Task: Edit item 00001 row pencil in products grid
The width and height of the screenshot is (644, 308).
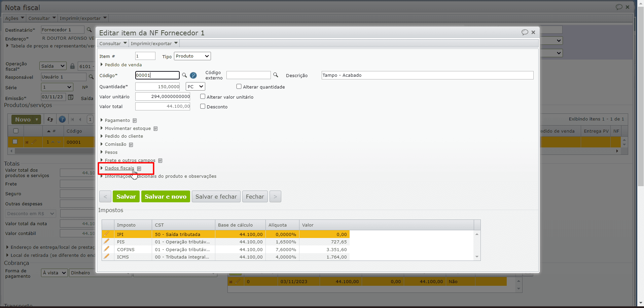Action: [x=34, y=142]
